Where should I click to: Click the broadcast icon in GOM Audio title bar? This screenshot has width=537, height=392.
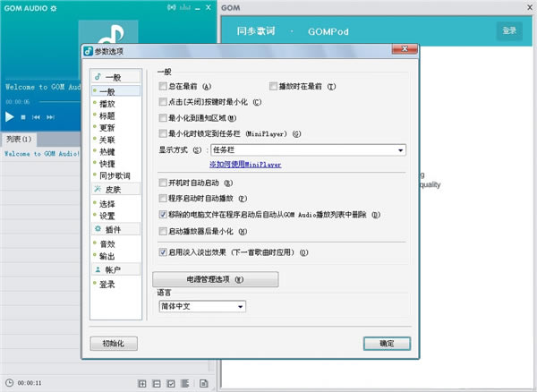click(172, 7)
